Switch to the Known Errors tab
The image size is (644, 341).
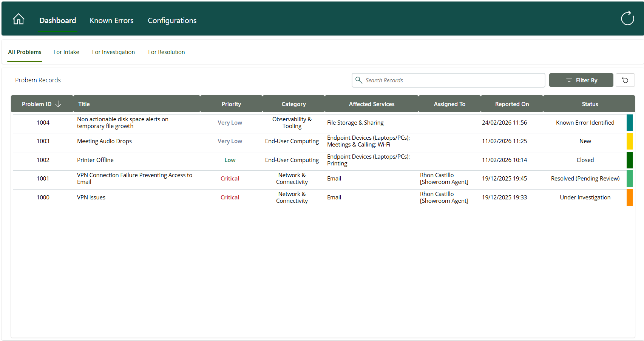click(x=111, y=20)
